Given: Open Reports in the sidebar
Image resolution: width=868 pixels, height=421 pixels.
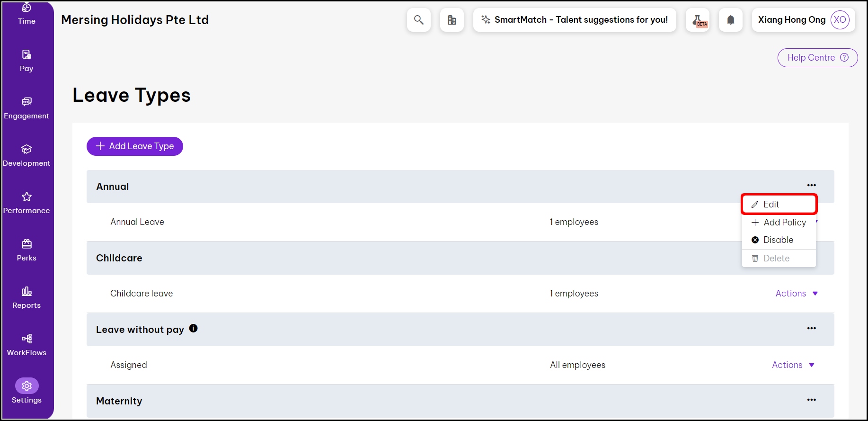Looking at the screenshot, I should coord(27,297).
